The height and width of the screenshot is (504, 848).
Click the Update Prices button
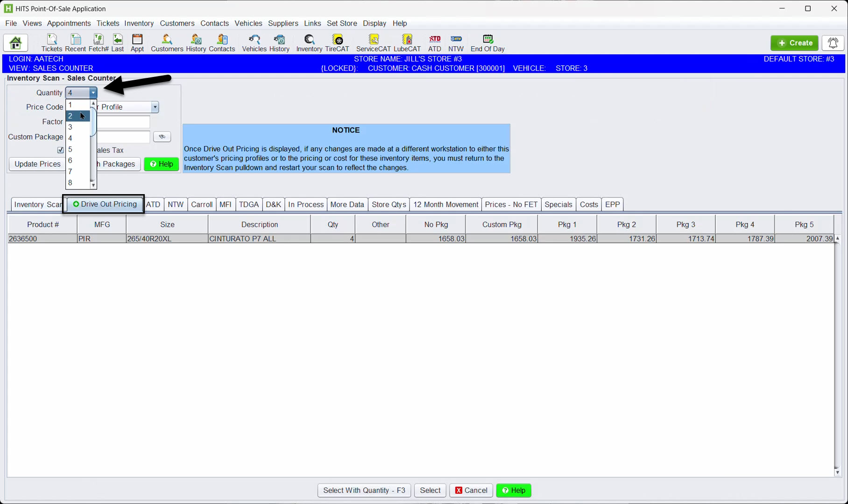point(37,164)
